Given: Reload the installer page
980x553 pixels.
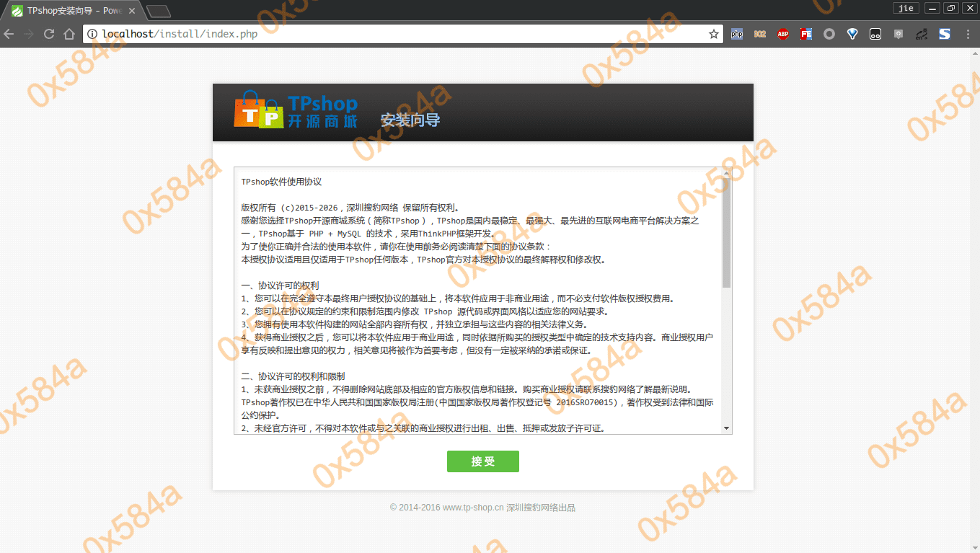Looking at the screenshot, I should point(49,34).
